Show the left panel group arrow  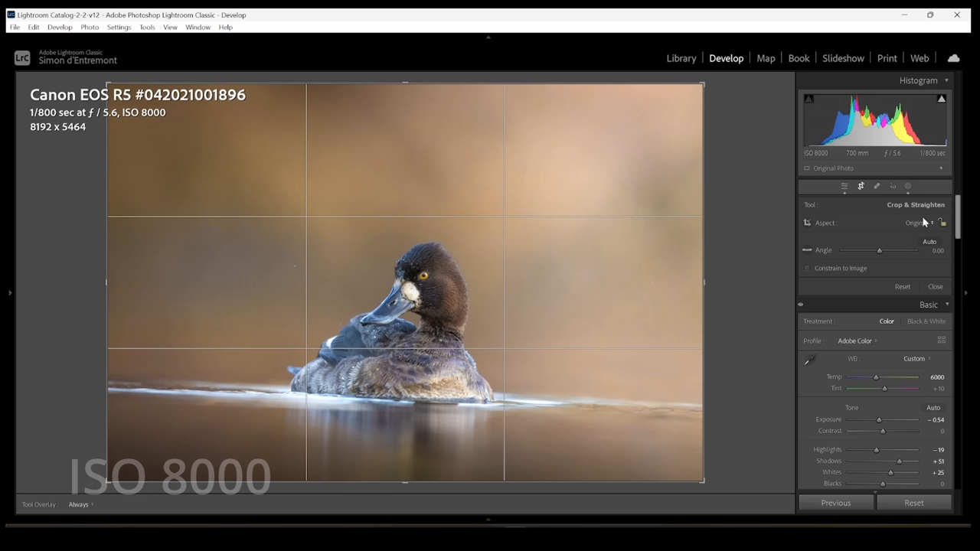pyautogui.click(x=10, y=292)
